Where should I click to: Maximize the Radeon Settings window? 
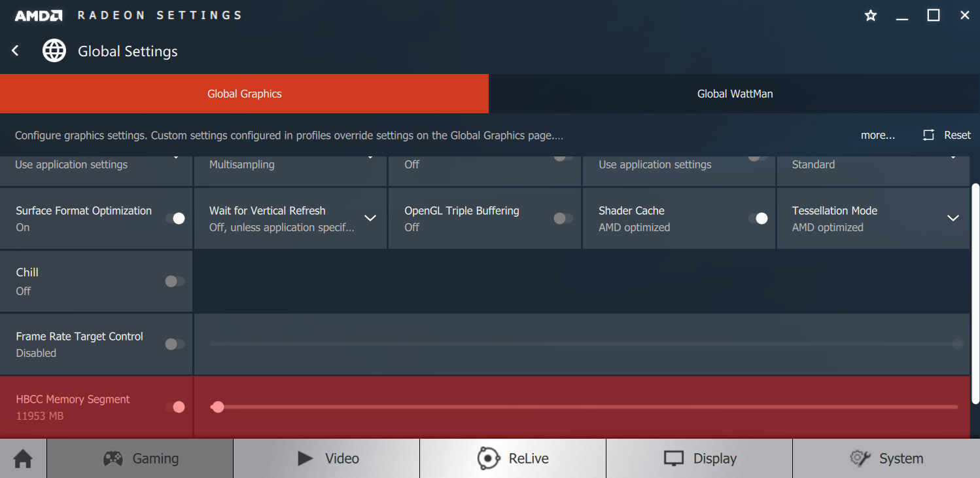934,15
